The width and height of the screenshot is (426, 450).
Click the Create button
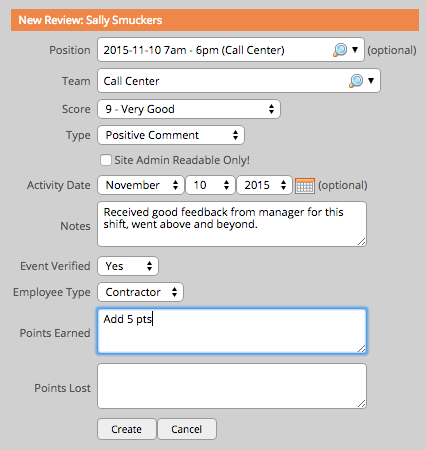coord(127,429)
